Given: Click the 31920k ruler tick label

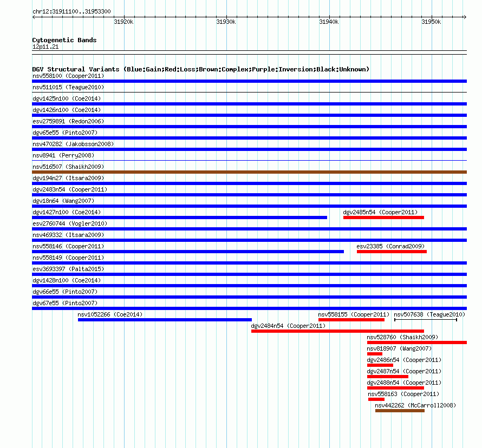Looking at the screenshot, I should pos(123,22).
